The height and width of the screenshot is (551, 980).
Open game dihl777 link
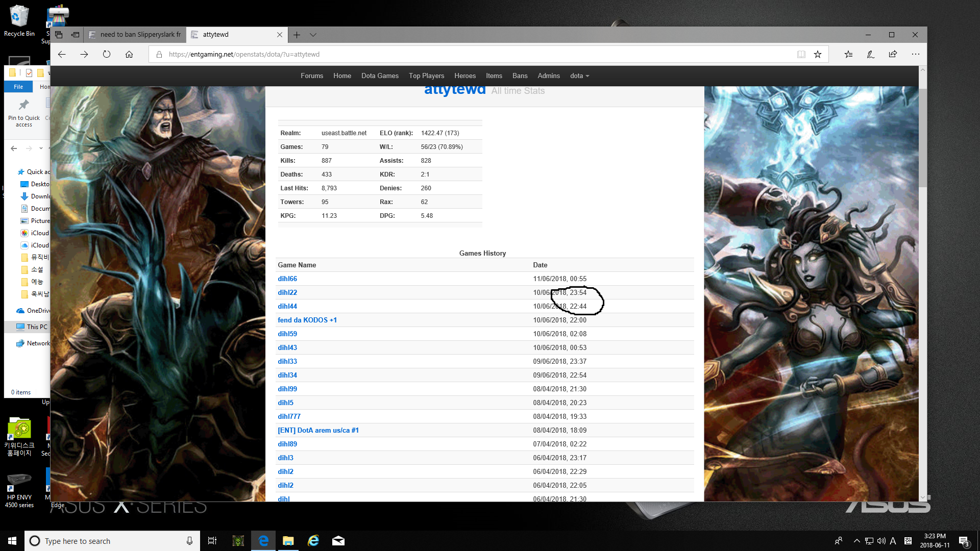[289, 417]
